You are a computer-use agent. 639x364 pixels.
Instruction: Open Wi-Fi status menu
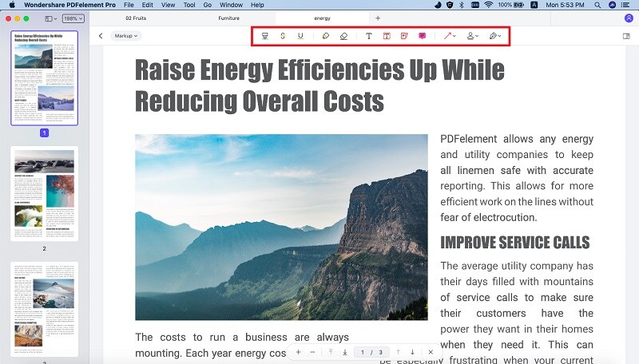tap(488, 5)
